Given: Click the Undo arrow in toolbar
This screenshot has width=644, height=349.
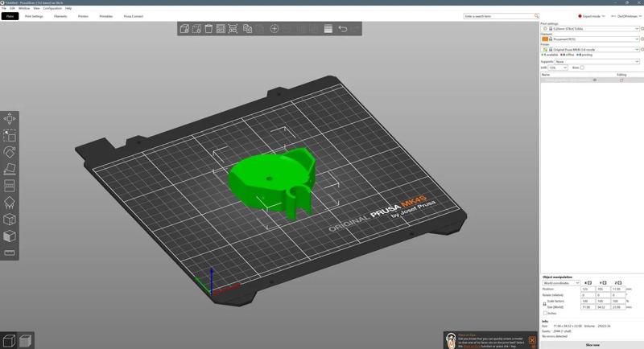Looking at the screenshot, I should (x=343, y=29).
